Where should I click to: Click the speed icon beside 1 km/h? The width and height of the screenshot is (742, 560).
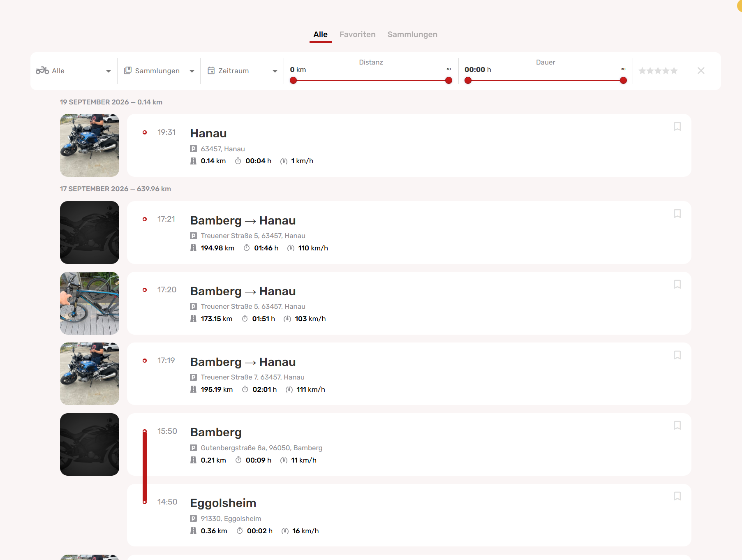[284, 161]
